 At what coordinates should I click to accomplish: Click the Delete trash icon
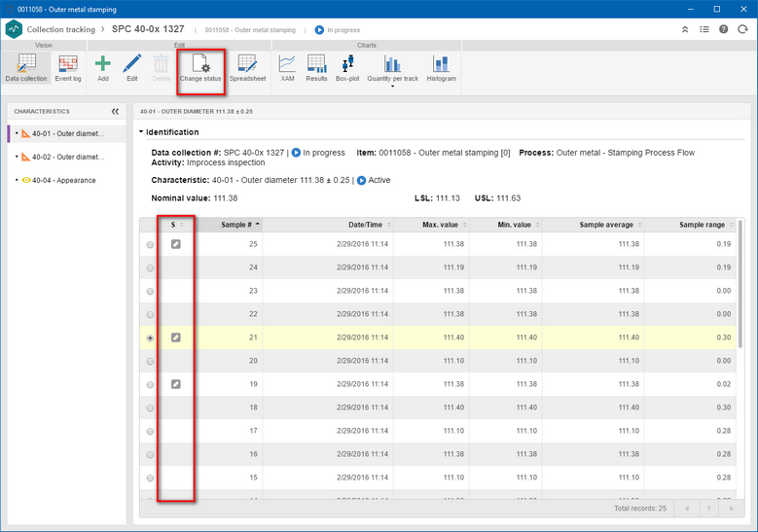pos(161,68)
